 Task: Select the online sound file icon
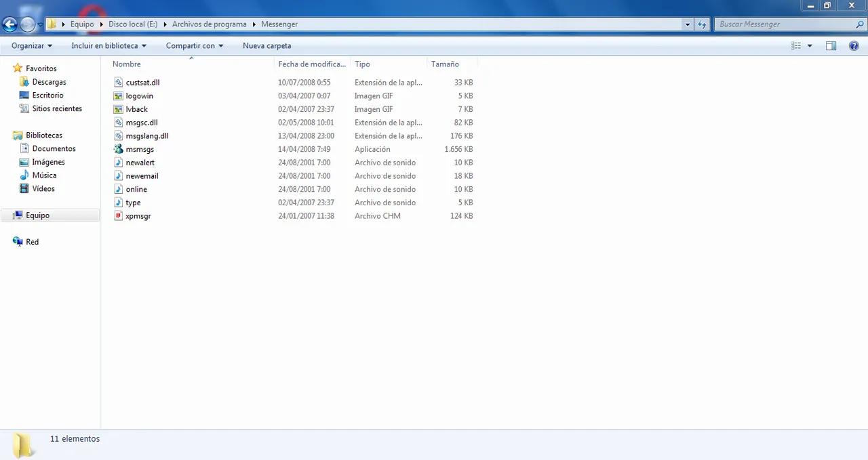point(119,189)
